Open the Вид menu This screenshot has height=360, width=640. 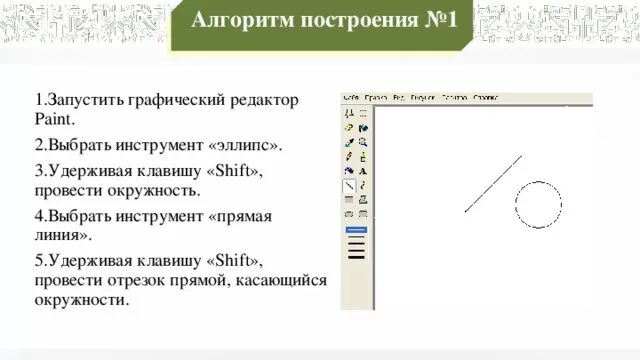click(399, 98)
